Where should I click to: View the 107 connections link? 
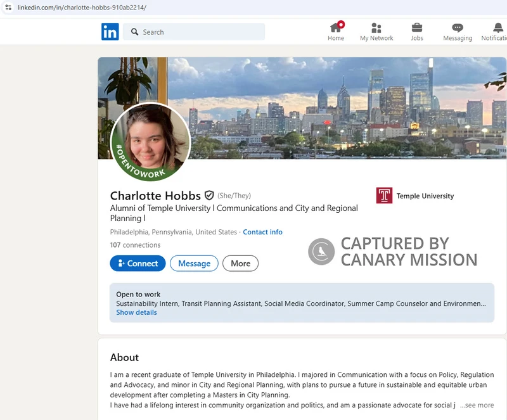135,245
